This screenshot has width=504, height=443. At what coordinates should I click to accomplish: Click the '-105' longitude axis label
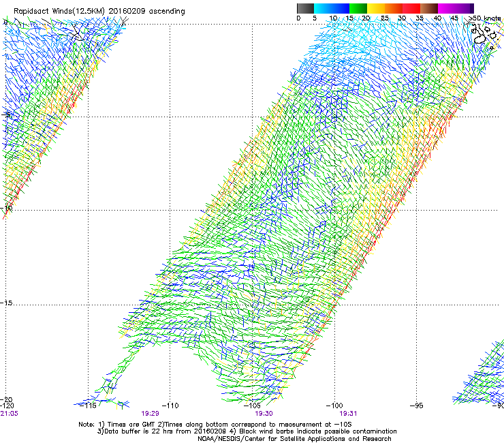[252, 406]
